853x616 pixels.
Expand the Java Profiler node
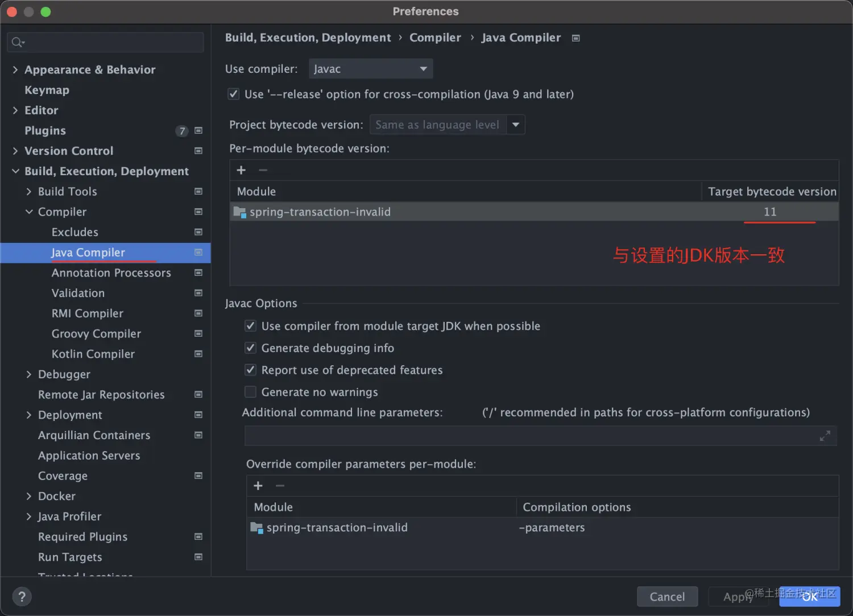point(29,516)
